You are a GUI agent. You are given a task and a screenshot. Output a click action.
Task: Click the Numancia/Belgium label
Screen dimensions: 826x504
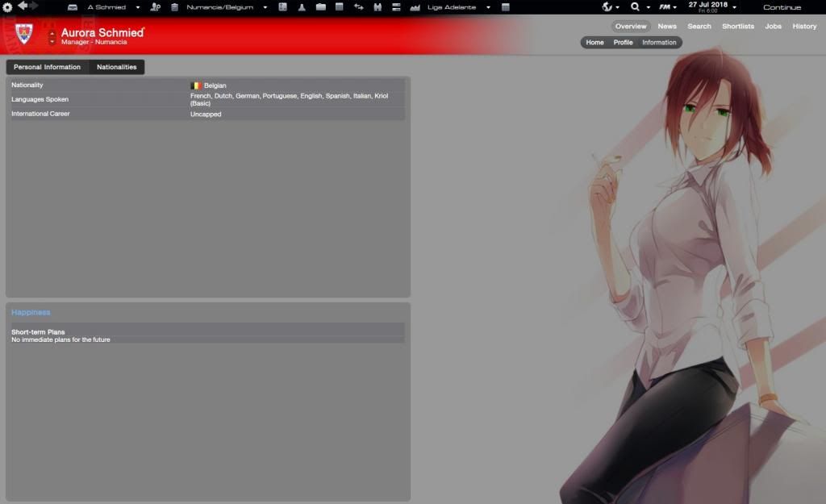(x=219, y=7)
